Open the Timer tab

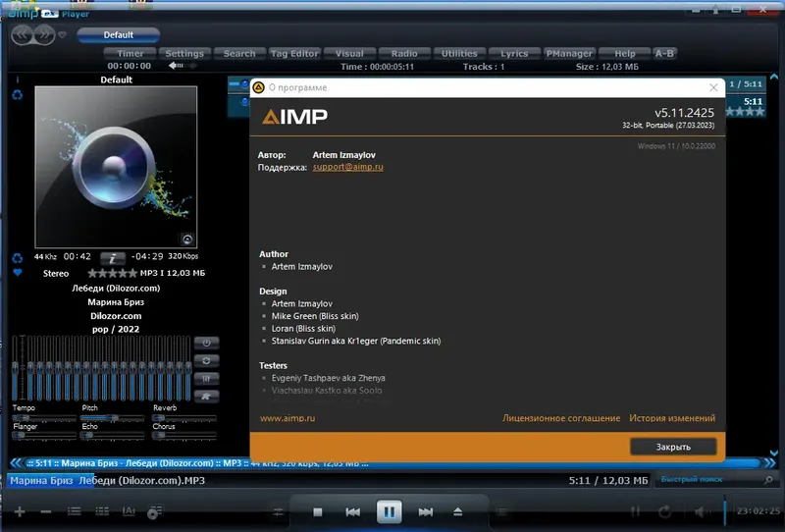tap(131, 54)
